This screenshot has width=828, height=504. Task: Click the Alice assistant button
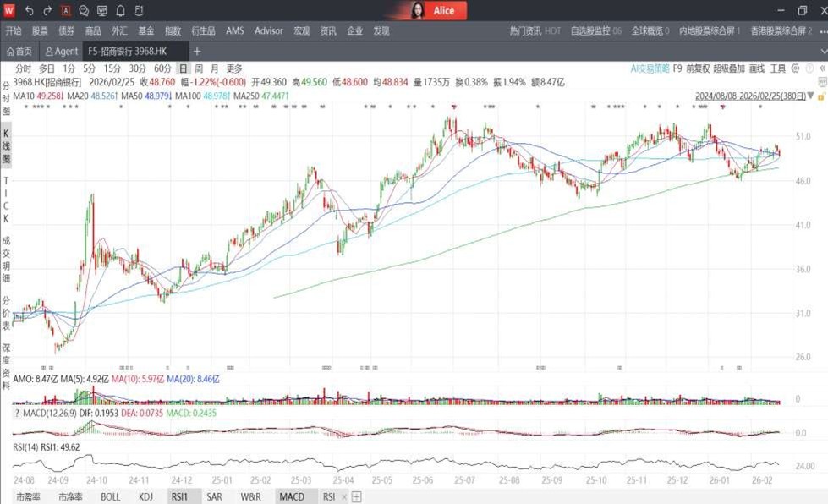(x=434, y=11)
